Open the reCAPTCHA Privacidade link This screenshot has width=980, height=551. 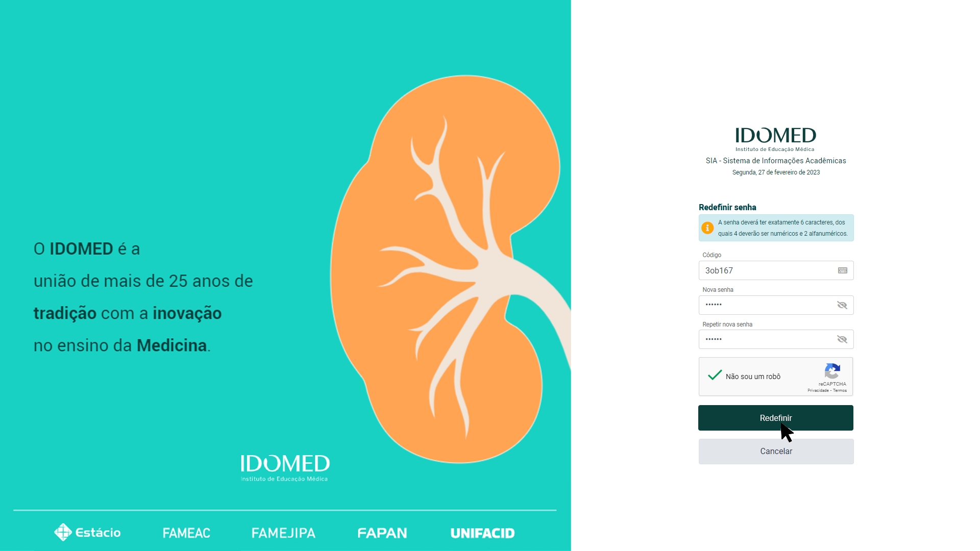point(818,391)
